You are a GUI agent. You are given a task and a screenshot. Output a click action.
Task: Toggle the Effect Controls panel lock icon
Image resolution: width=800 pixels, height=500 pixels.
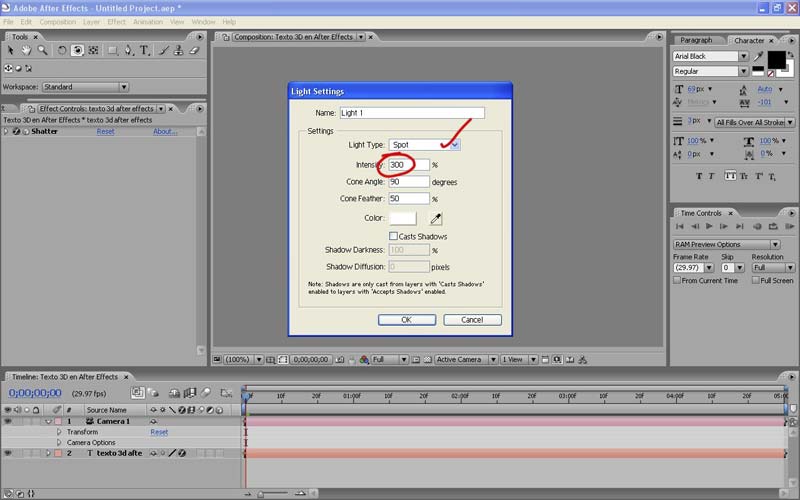pos(32,109)
